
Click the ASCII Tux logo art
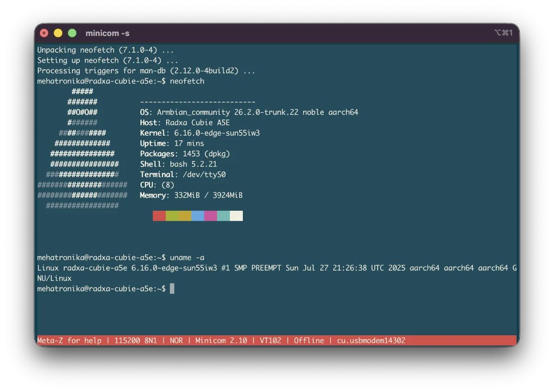[83, 148]
